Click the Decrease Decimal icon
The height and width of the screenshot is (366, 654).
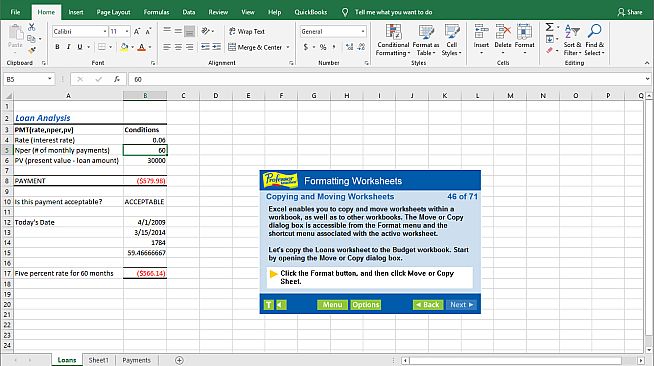point(361,47)
